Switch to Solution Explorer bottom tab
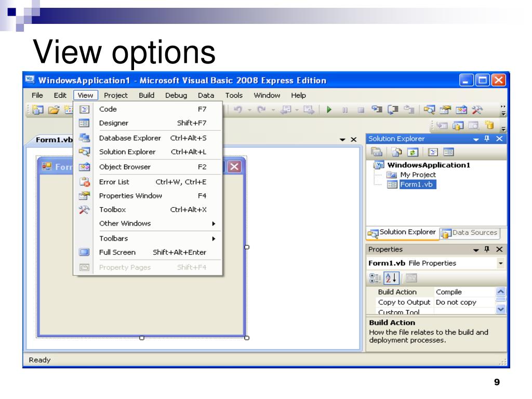 (403, 233)
